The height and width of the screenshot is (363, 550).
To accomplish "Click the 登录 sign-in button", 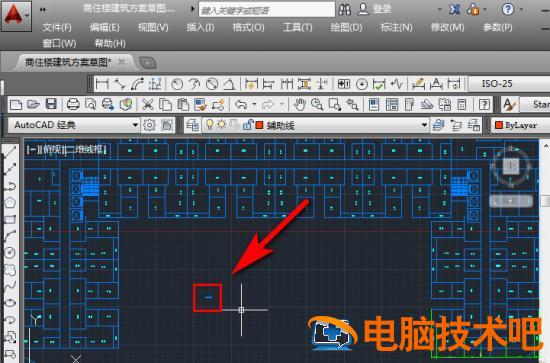I will [382, 9].
